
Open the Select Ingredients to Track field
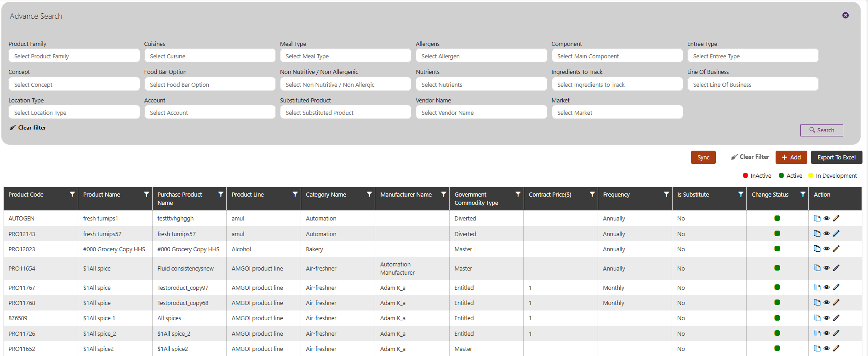click(617, 85)
